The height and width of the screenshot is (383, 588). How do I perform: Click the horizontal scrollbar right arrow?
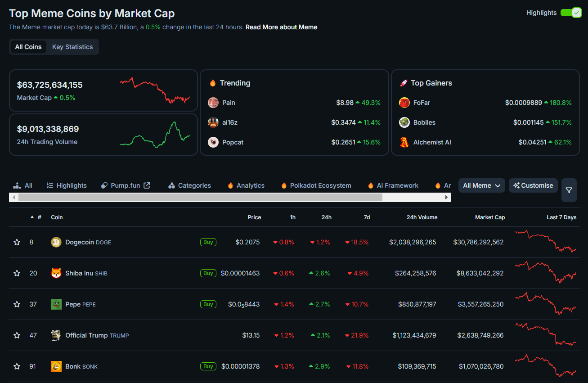[447, 198]
